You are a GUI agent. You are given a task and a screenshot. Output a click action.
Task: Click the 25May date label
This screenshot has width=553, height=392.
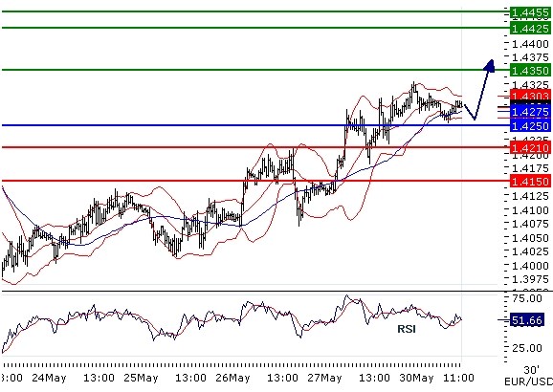141,378
